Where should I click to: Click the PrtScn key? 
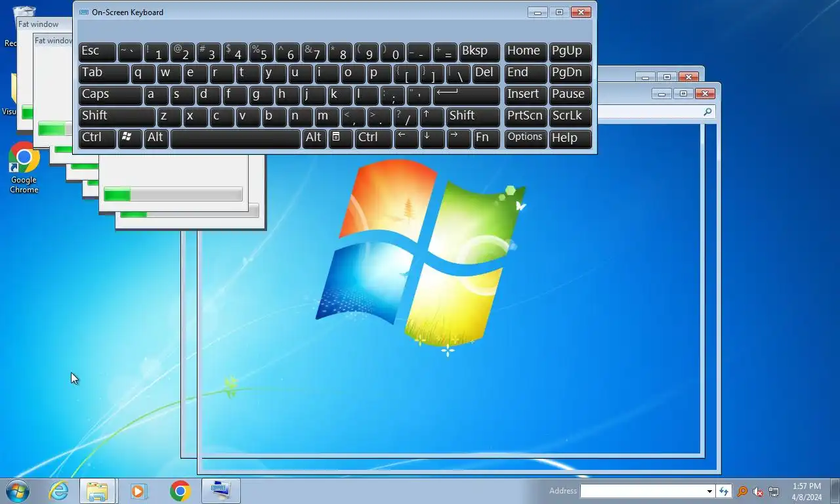[526, 116]
